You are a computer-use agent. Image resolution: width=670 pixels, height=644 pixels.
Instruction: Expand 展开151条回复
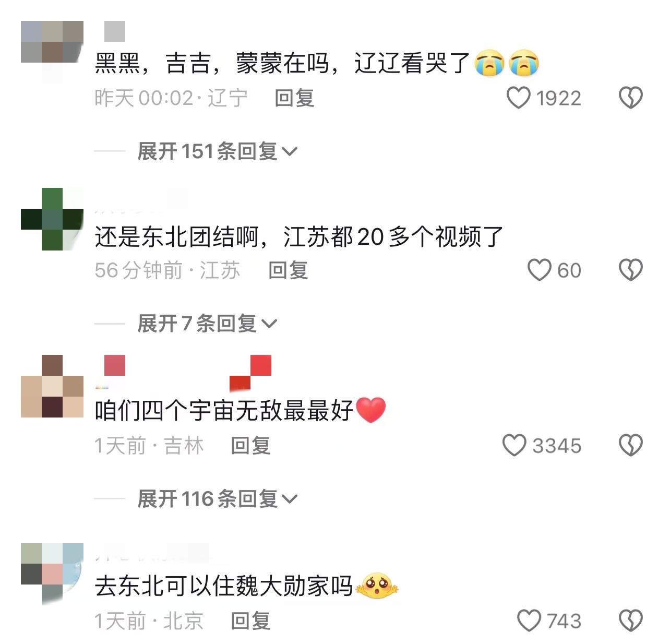click(x=217, y=151)
